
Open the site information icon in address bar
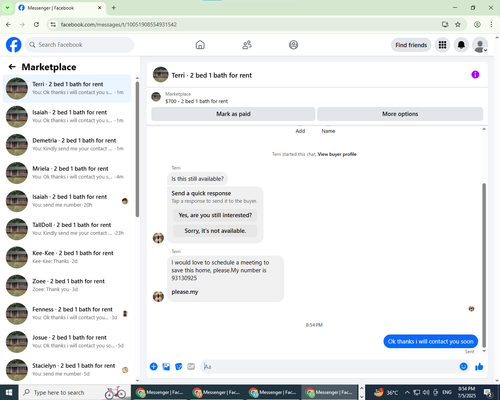53,24
